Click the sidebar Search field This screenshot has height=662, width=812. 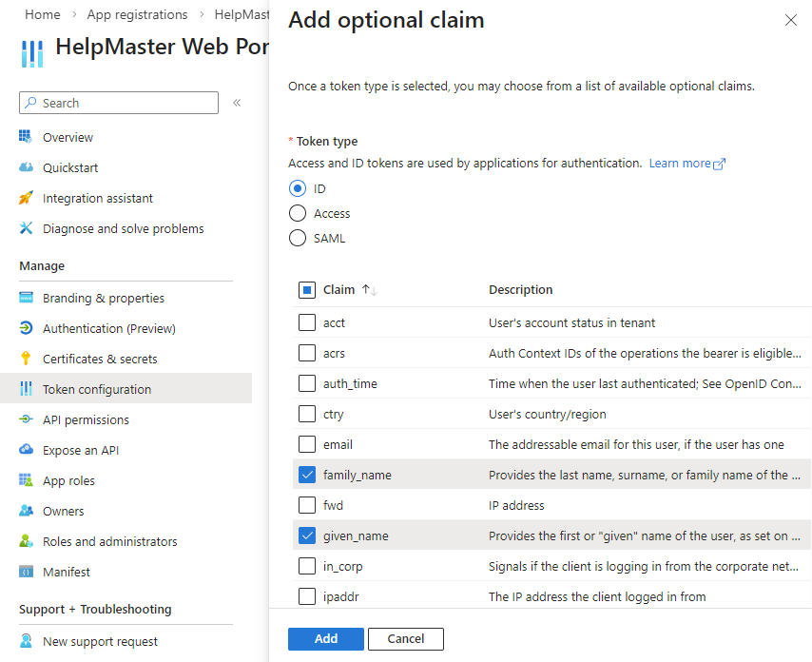tap(119, 103)
